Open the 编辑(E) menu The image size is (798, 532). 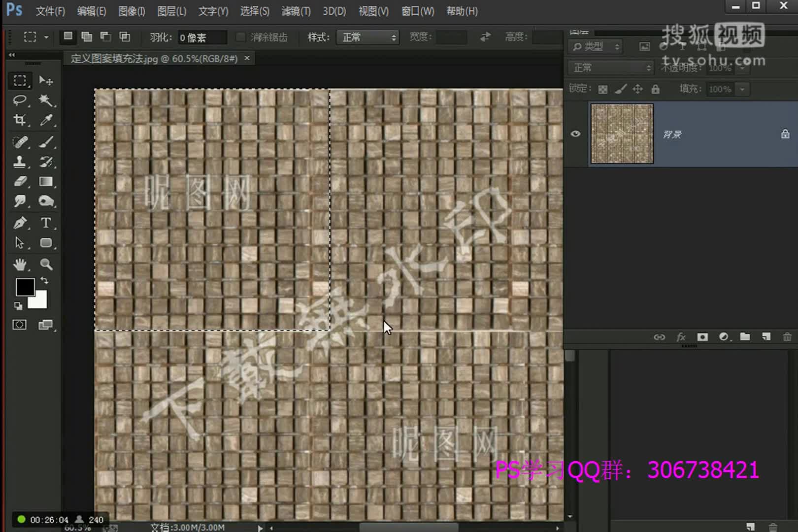click(x=92, y=11)
